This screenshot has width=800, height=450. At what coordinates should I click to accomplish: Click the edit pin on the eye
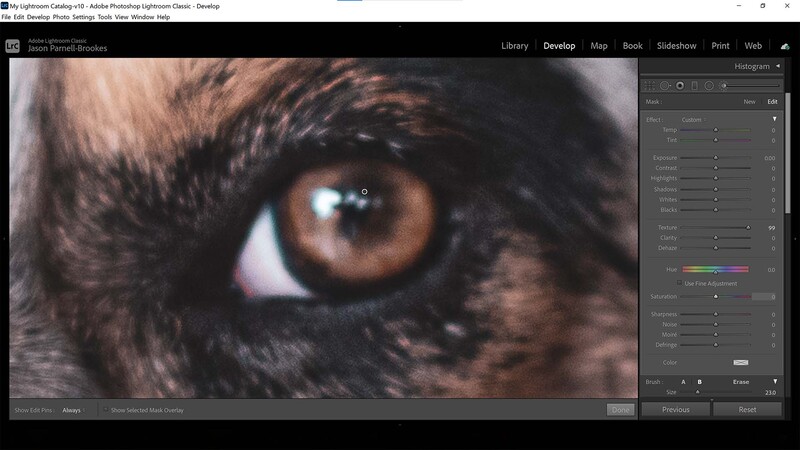pyautogui.click(x=364, y=192)
